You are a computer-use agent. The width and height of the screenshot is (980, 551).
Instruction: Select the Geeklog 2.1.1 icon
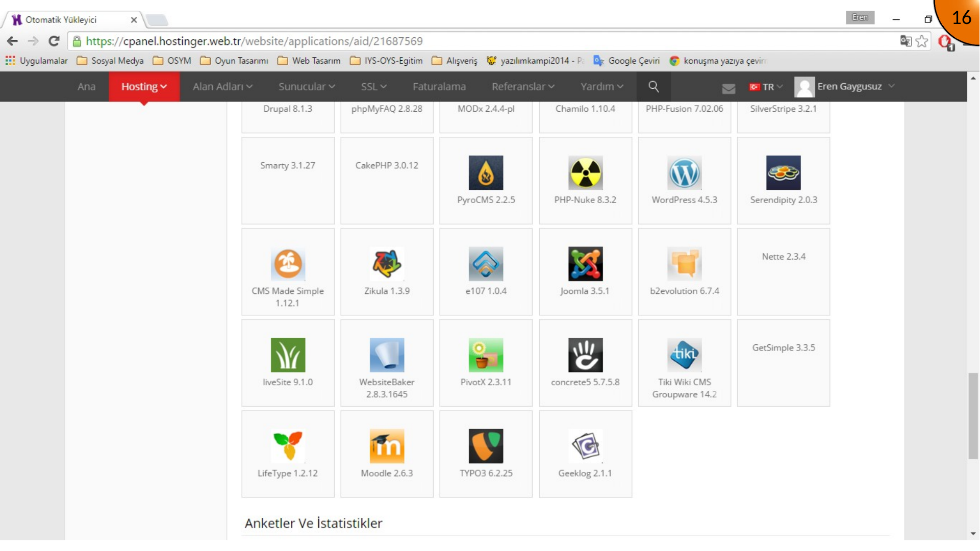[x=585, y=446]
